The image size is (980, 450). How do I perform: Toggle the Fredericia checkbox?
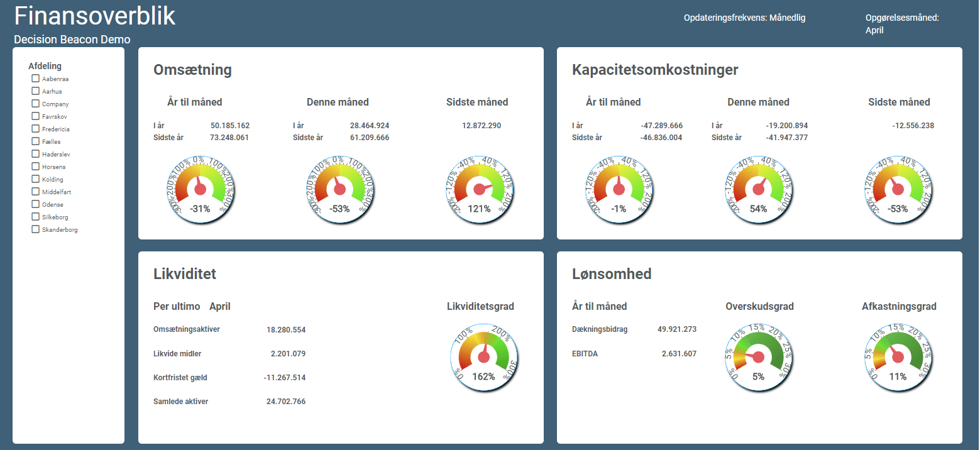(x=36, y=129)
